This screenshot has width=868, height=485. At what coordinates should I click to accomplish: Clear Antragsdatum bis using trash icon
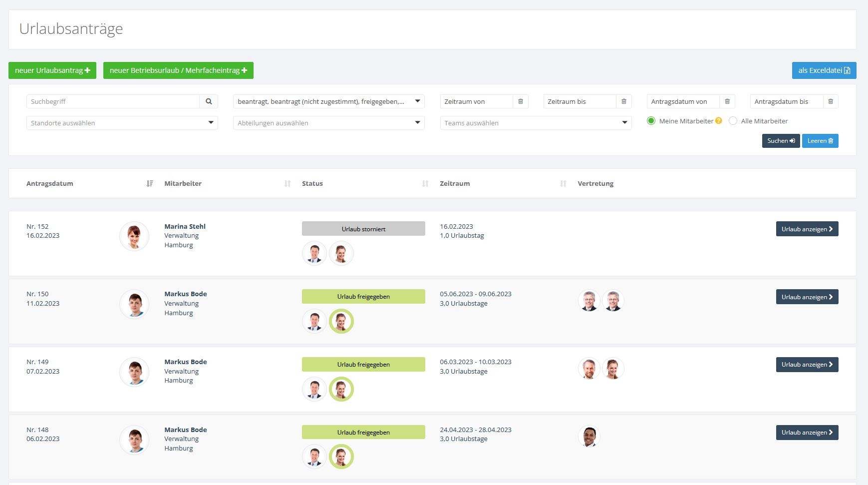pos(831,101)
